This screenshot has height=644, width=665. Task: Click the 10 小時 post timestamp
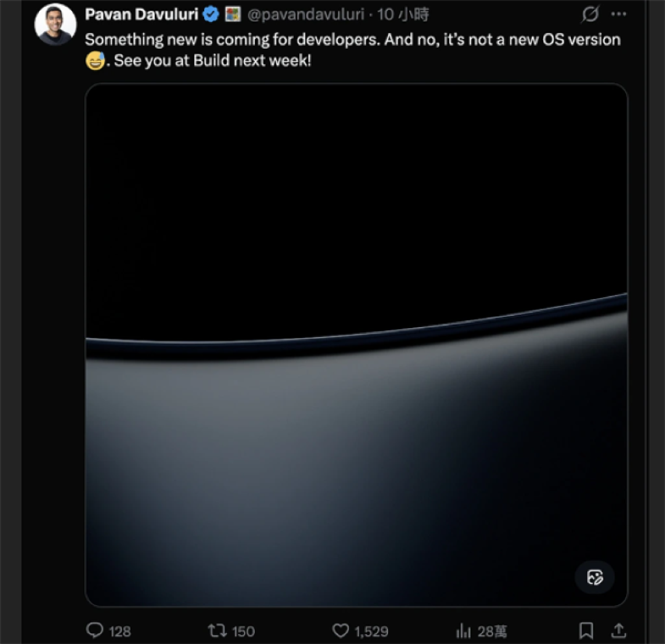(403, 14)
